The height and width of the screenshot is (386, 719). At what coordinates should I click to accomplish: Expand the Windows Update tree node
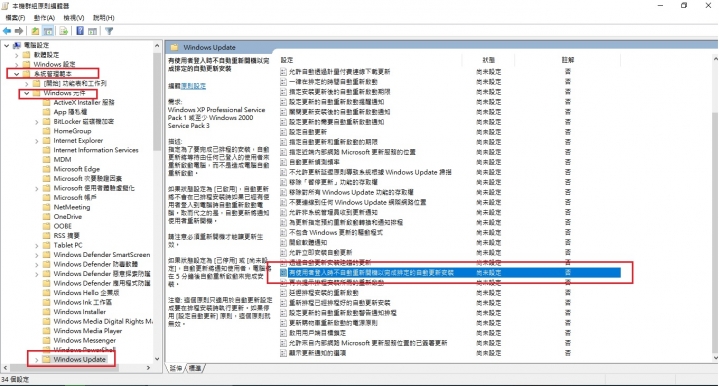pyautogui.click(x=37, y=359)
